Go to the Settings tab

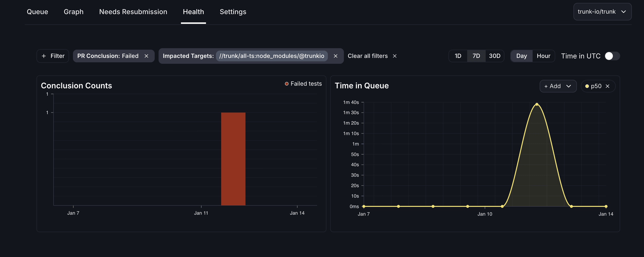(233, 12)
